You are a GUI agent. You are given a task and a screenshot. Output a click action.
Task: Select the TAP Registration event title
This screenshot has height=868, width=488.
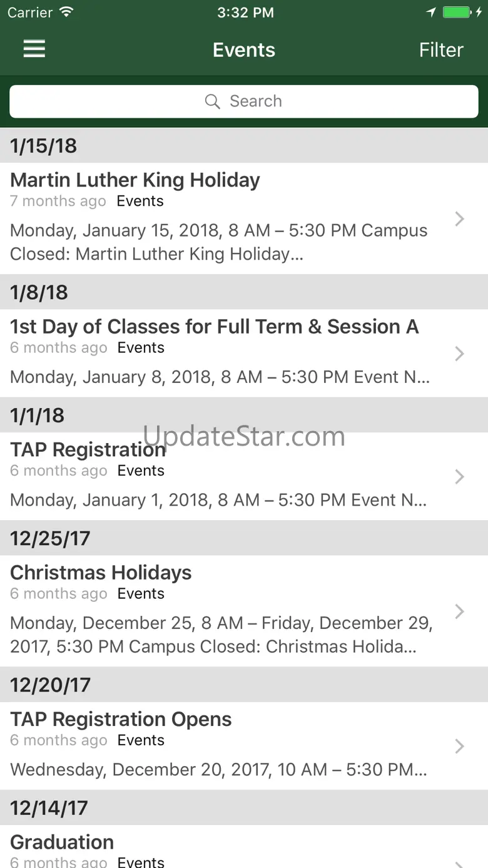[88, 449]
